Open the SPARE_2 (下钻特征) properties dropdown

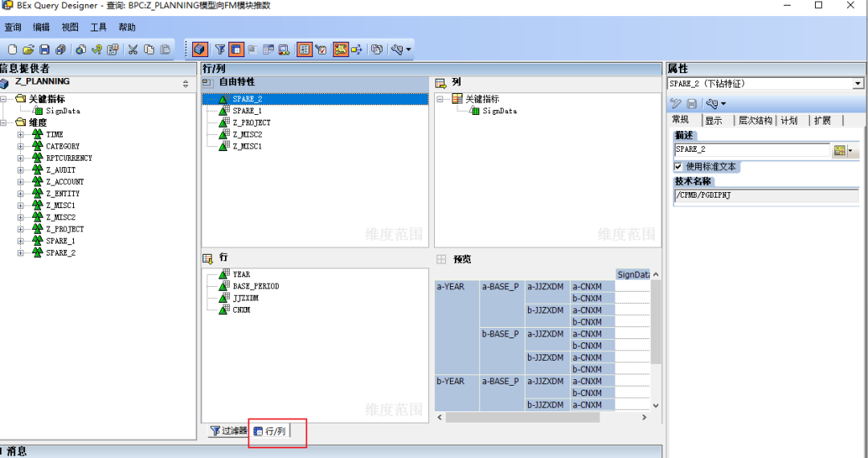click(858, 84)
